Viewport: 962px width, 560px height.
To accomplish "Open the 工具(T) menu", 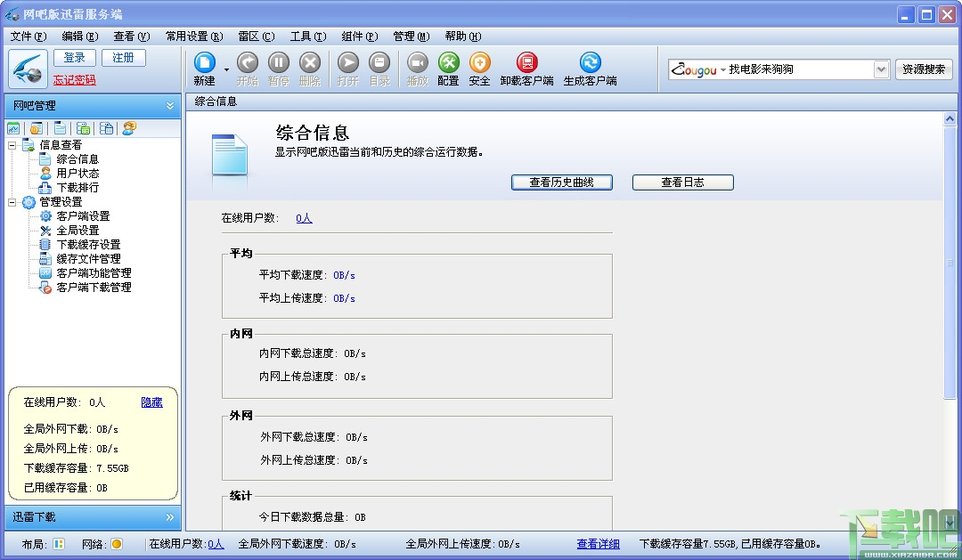I will coord(308,37).
